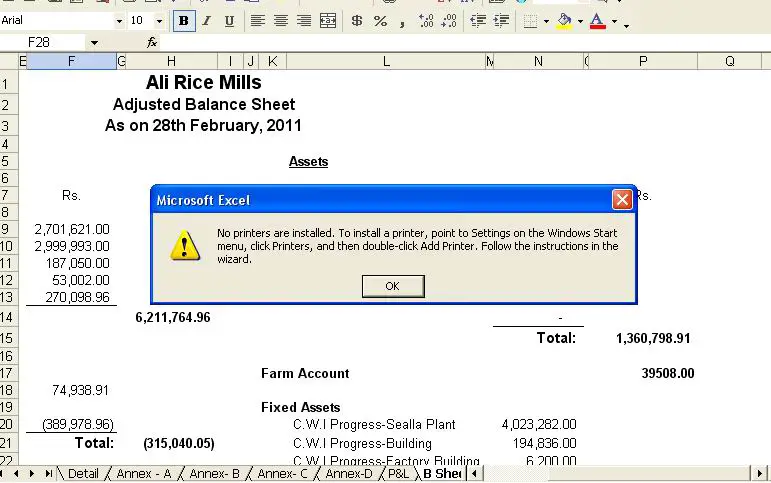Viewport: 771px width, 483px height.
Task: Click the Increase Indent icon
Action: coord(501,21)
